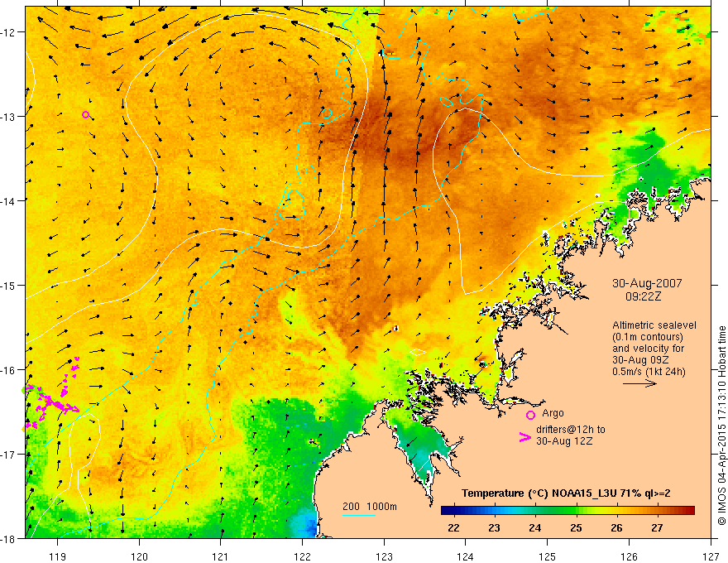This screenshot has height=563, width=728.
Task: Click the longitude axis label 121
Action: (221, 556)
